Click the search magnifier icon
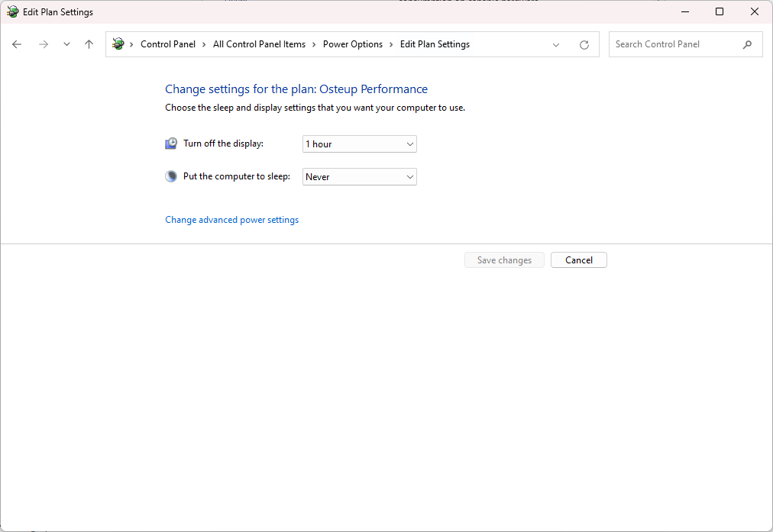Screen dimensions: 773x532 (747, 44)
